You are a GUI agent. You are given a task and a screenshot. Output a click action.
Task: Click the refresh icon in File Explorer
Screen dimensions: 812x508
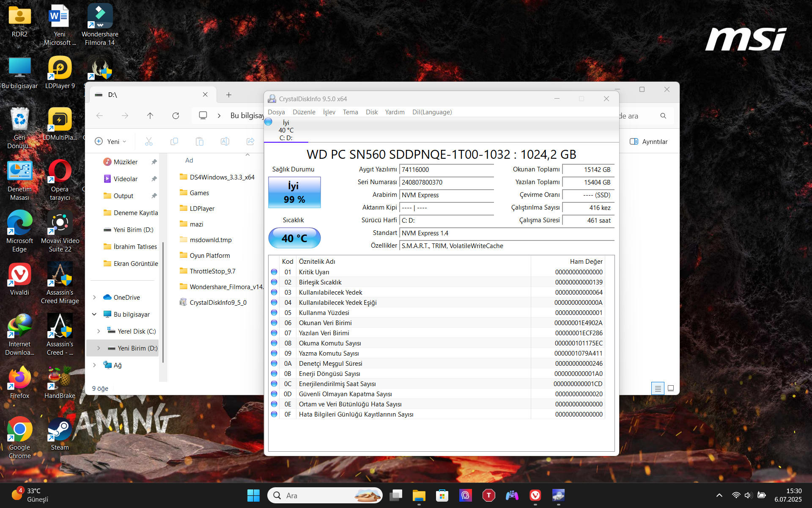pyautogui.click(x=176, y=116)
